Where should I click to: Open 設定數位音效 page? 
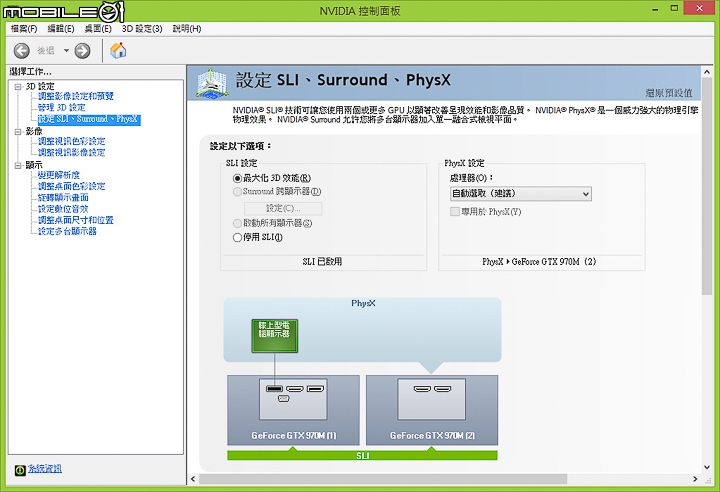[x=63, y=209]
